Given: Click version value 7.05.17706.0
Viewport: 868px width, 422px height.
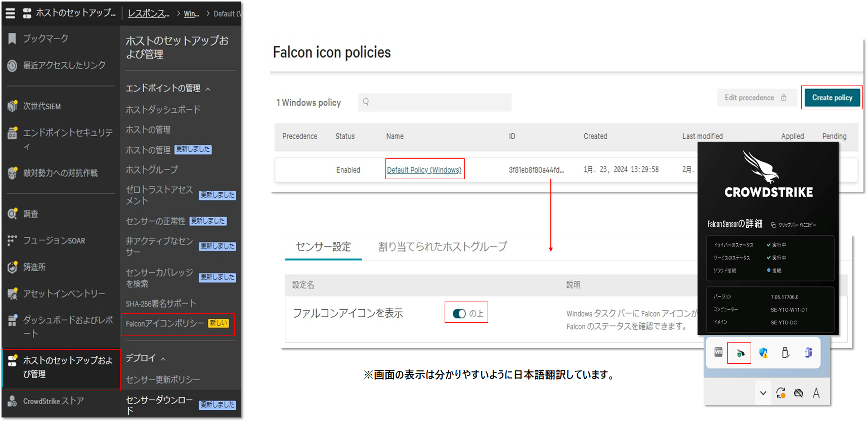Looking at the screenshot, I should (x=785, y=297).
